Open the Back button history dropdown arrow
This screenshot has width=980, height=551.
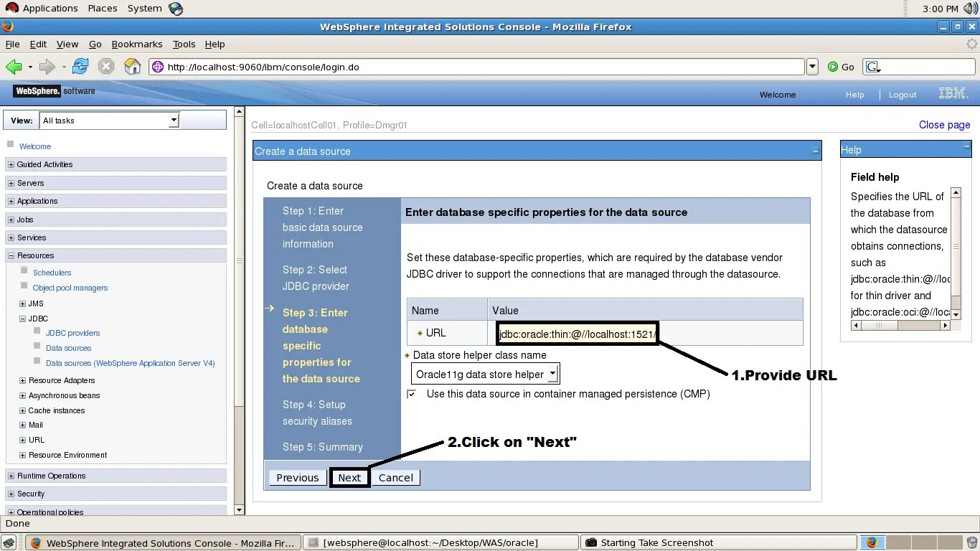[x=30, y=67]
